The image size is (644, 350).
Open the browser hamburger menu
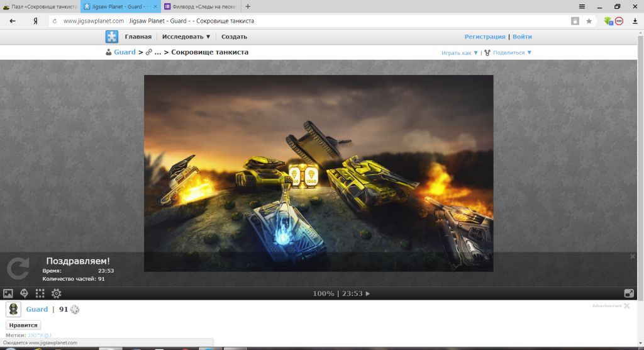tap(582, 6)
